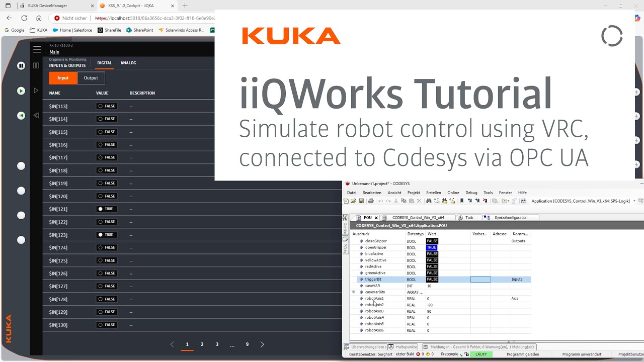Go to page 9 of inputs list
644x362 pixels.
[x=247, y=344]
